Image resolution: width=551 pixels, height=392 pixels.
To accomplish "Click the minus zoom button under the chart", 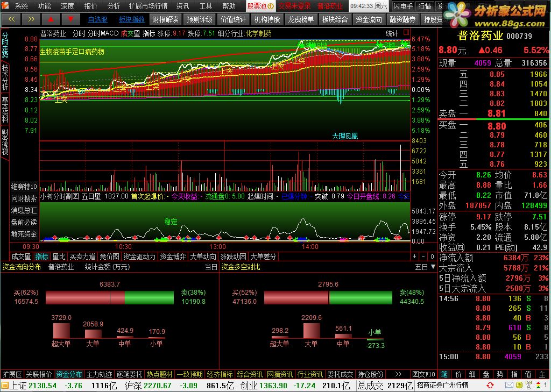I will coord(423,256).
